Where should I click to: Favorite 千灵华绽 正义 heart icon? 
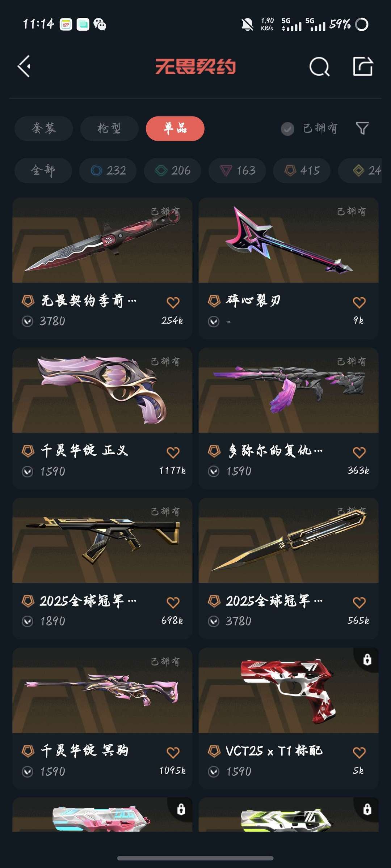173,452
